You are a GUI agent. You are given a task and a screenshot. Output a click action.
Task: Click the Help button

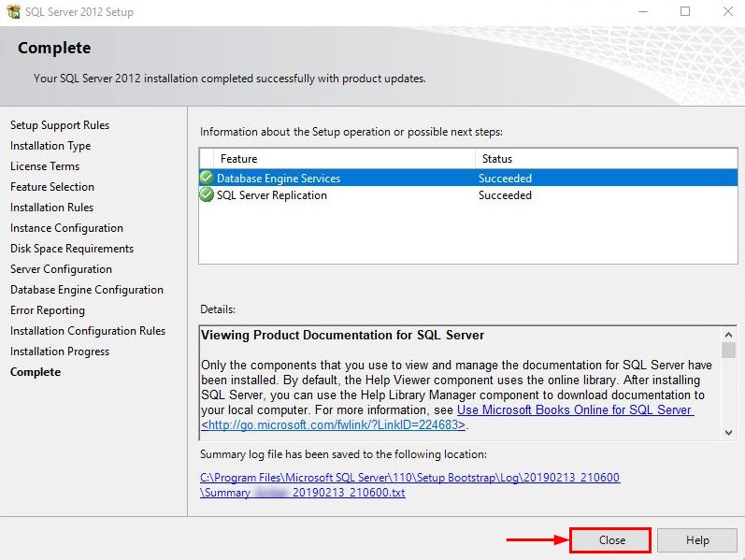[x=697, y=540]
